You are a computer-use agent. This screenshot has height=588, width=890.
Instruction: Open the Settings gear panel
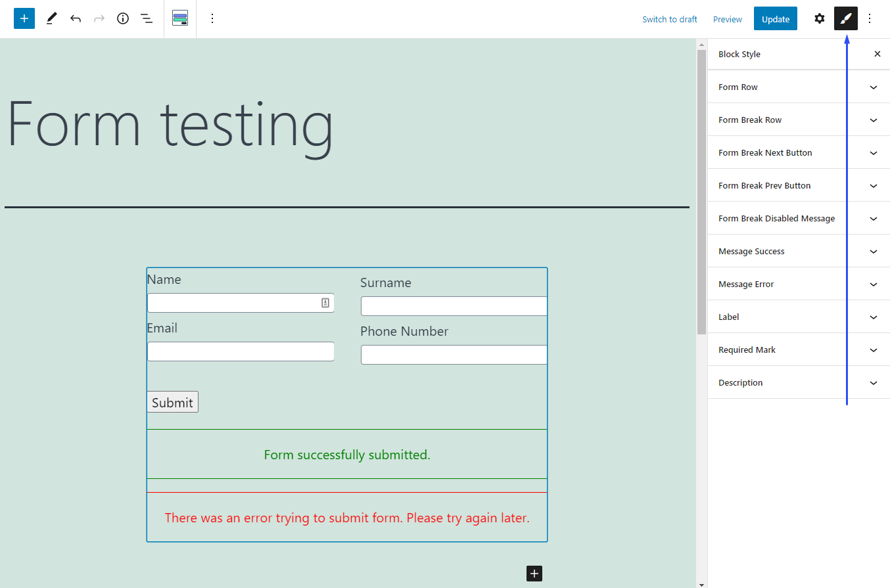point(819,18)
